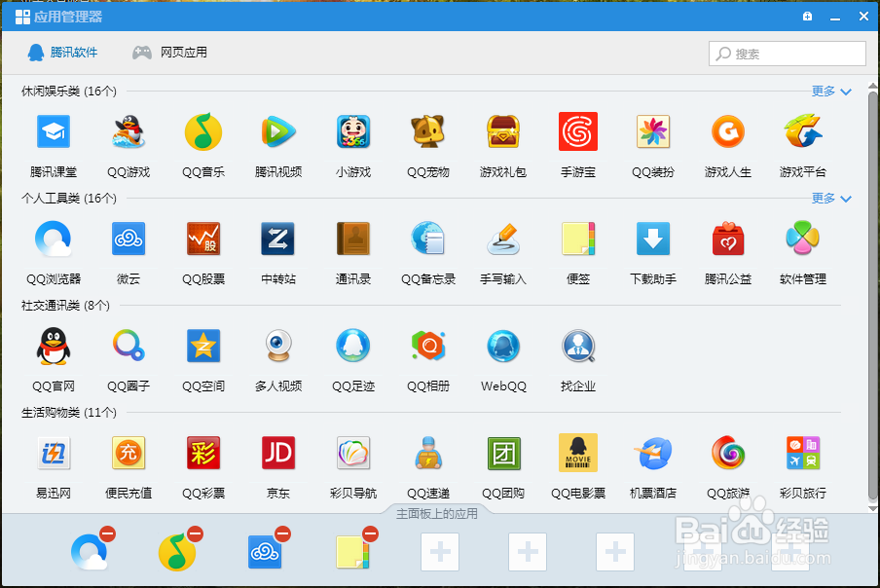Add an app to the third empty panel slot
Image resolution: width=880 pixels, height=588 pixels.
coord(615,552)
